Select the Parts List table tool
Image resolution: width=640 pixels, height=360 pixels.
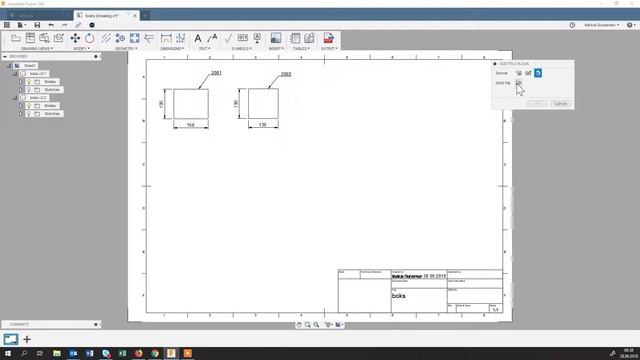click(295, 38)
